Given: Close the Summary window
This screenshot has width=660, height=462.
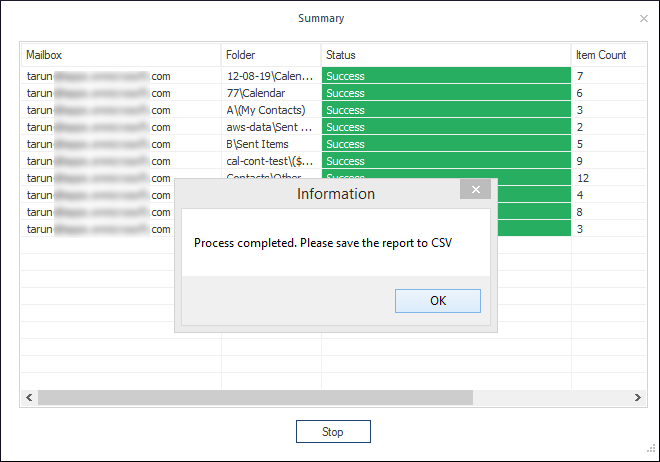Looking at the screenshot, I should pos(644,19).
